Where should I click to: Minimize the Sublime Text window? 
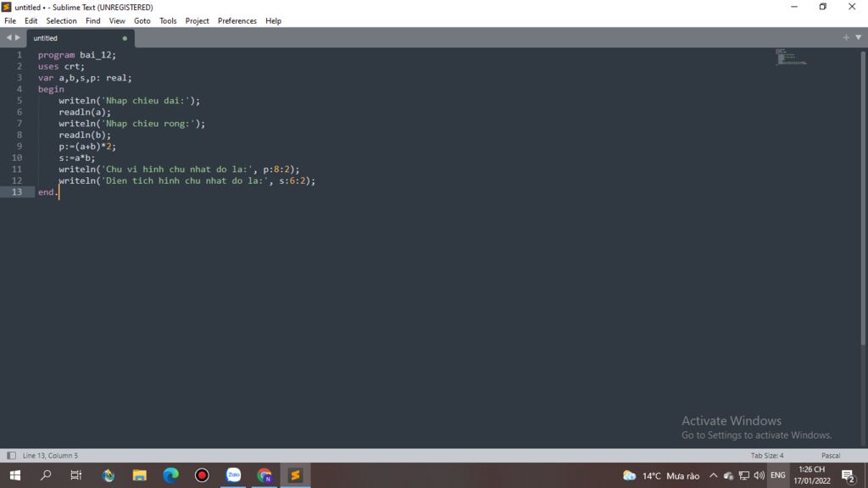coord(794,7)
